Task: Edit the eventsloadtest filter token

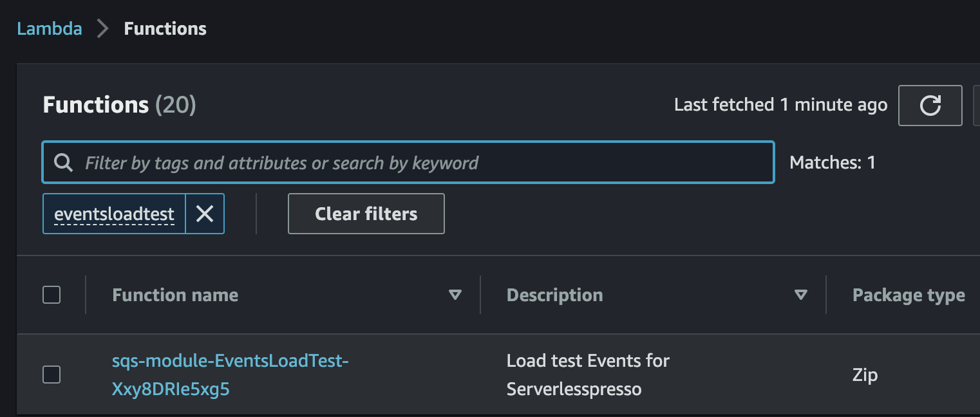Action: point(114,214)
